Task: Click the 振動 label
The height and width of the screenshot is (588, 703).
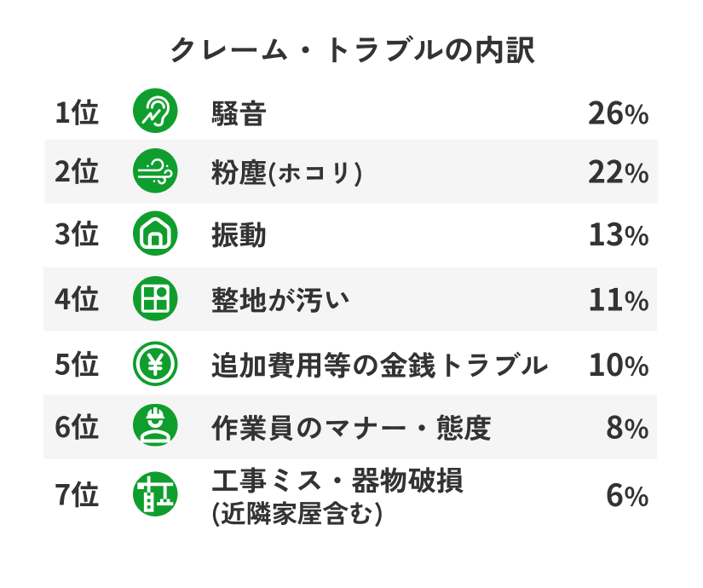Action: pos(239,235)
